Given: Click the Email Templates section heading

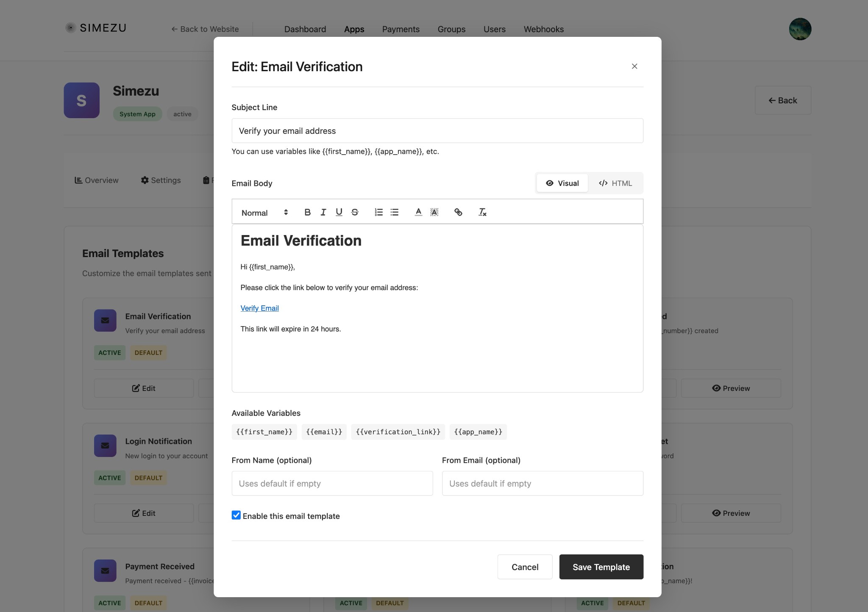Looking at the screenshot, I should 123,253.
